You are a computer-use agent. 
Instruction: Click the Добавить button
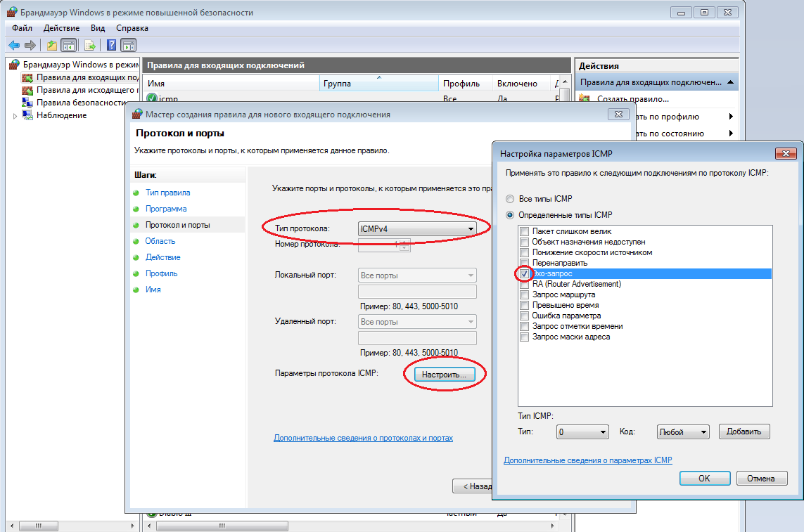coord(744,432)
